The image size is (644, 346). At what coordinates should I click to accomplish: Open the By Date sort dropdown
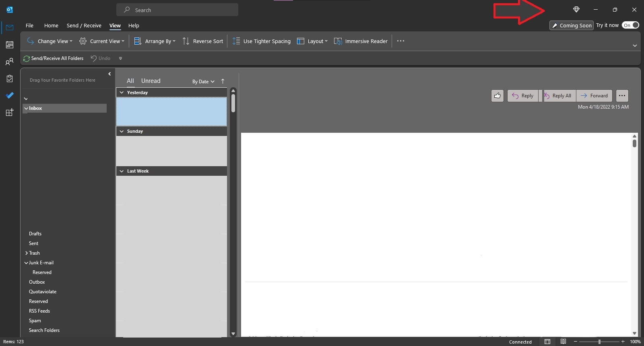[x=203, y=82]
